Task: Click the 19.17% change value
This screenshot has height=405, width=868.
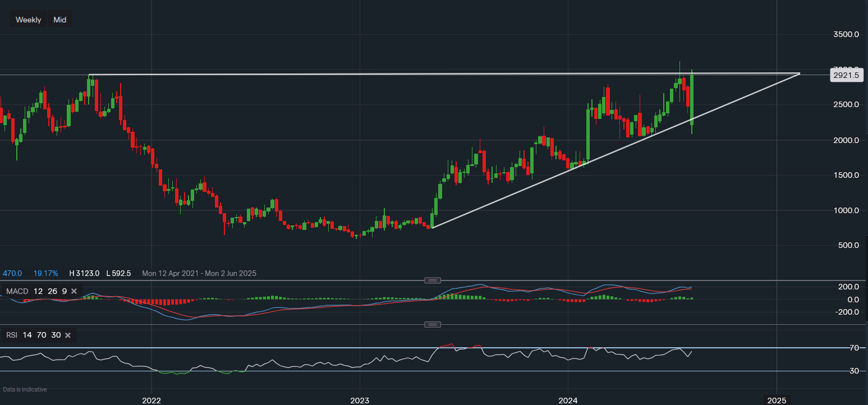Action: (46, 273)
